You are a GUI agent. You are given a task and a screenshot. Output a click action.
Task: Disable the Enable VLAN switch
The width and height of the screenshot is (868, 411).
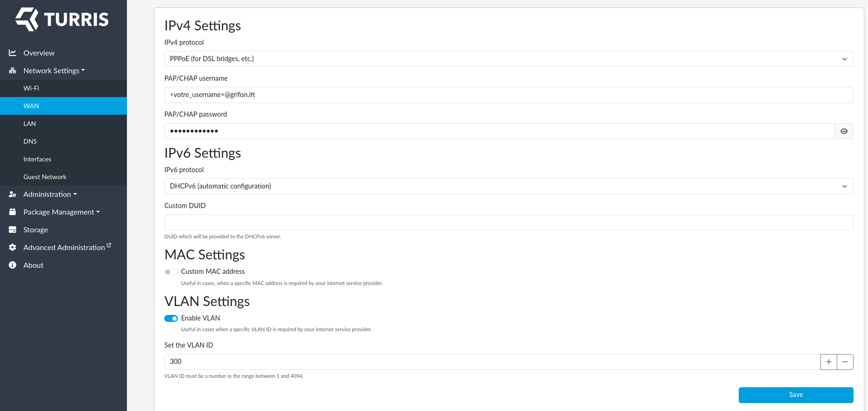(171, 319)
